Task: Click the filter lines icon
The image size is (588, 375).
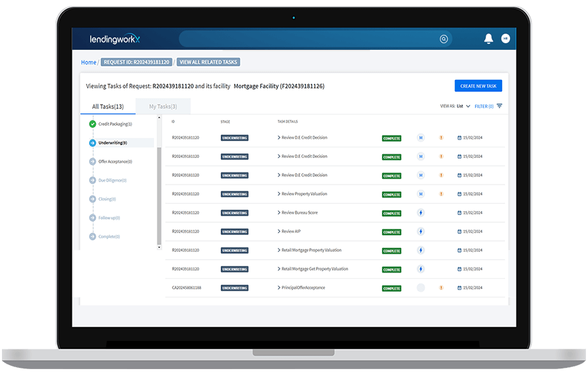Action: point(500,106)
